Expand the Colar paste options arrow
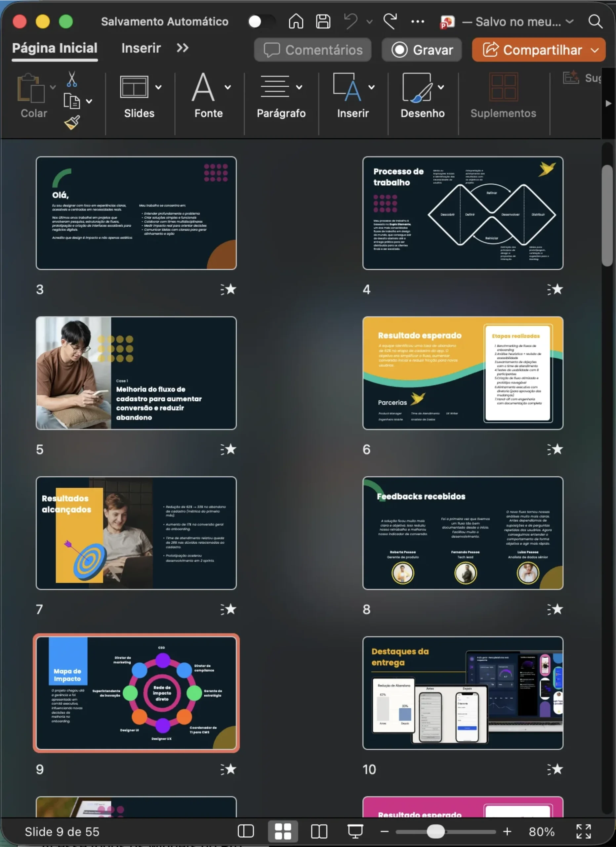 [53, 87]
